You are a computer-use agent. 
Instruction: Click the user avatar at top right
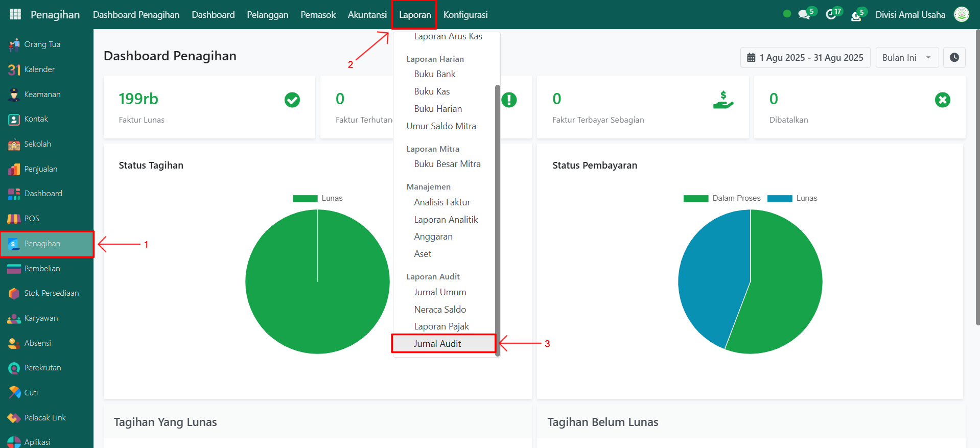pyautogui.click(x=962, y=15)
